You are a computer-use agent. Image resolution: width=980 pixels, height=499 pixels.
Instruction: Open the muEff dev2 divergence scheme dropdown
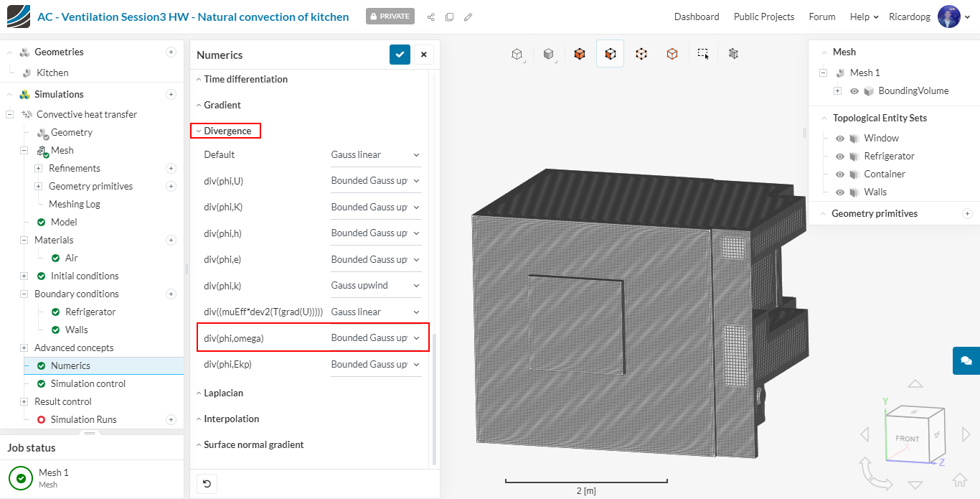tap(375, 312)
